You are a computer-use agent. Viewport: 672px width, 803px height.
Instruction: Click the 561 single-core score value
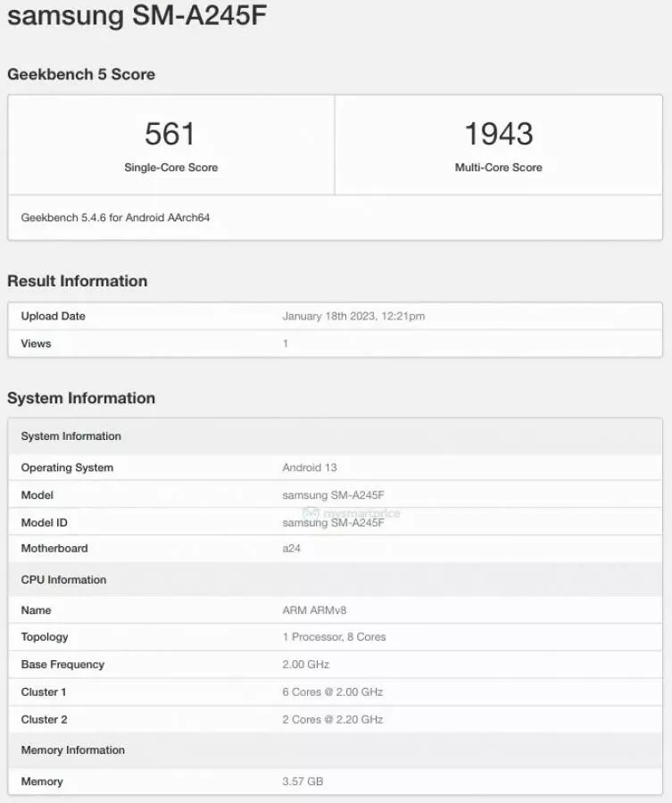pyautogui.click(x=170, y=134)
